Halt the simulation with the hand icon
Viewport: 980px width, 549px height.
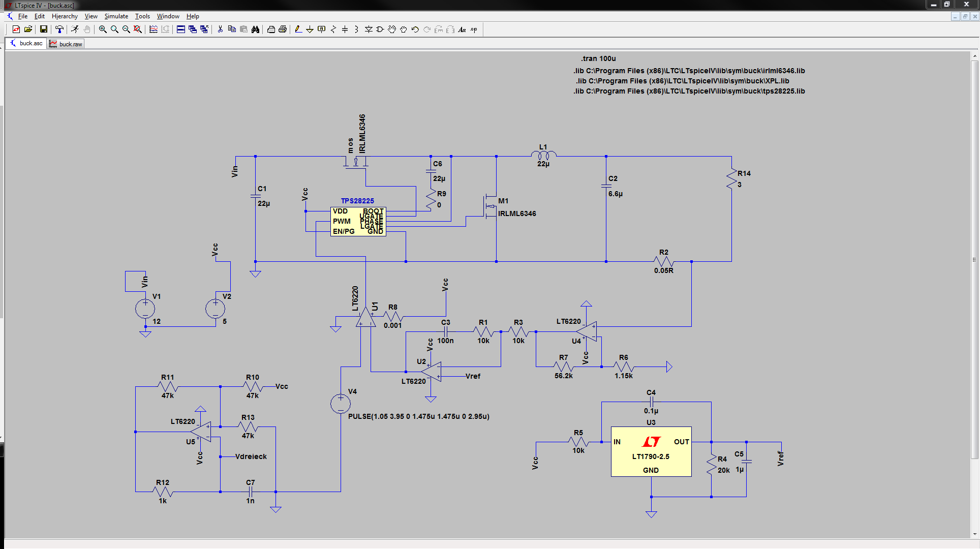(x=87, y=29)
